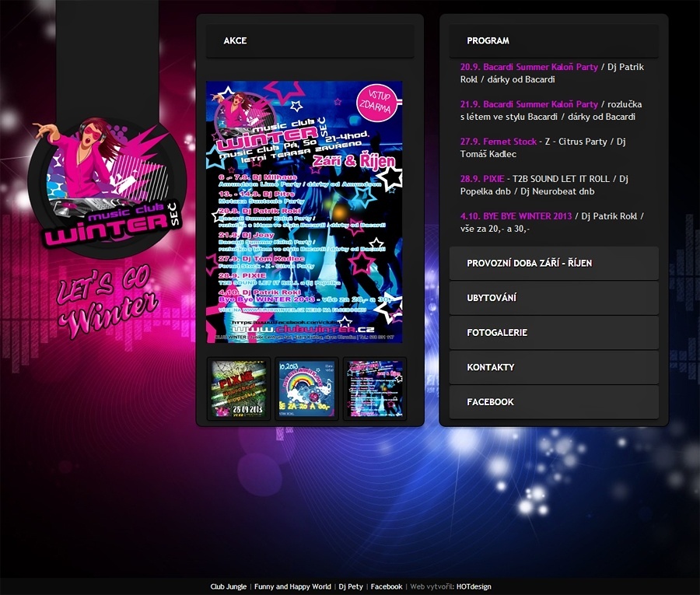Expand the FACEBOOK section

pos(554,402)
